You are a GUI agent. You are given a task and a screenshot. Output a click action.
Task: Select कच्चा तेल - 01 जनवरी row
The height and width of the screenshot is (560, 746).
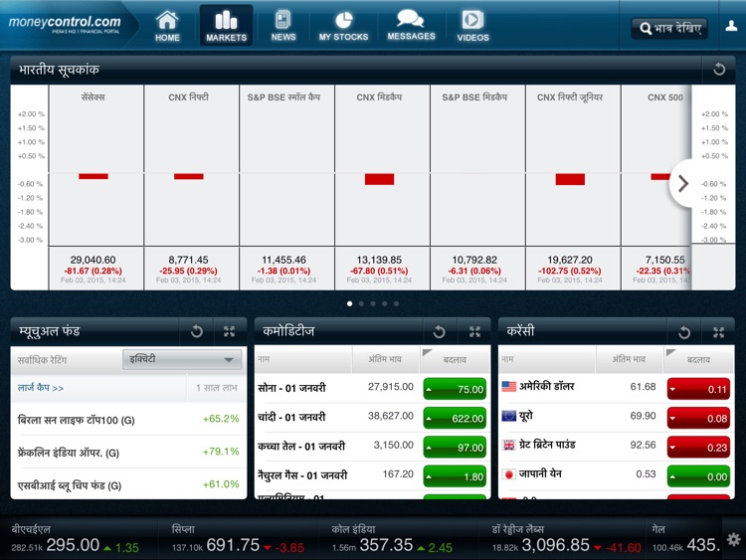click(372, 447)
